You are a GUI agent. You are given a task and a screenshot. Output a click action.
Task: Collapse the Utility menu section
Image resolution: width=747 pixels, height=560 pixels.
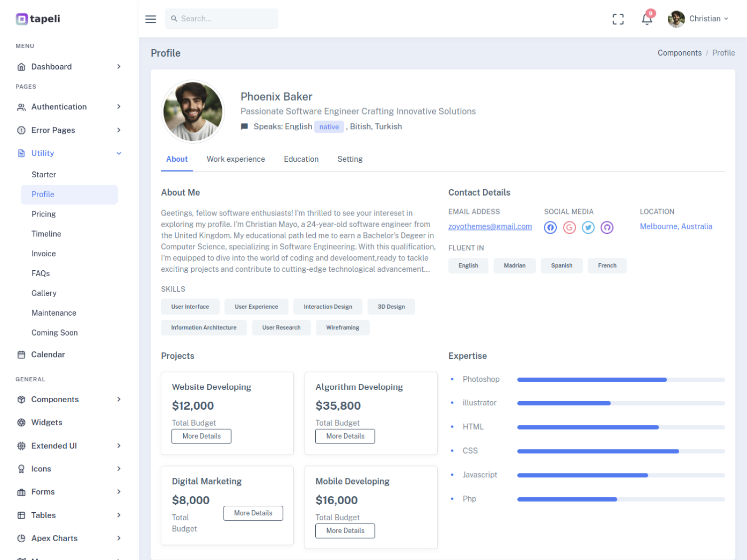(x=119, y=153)
